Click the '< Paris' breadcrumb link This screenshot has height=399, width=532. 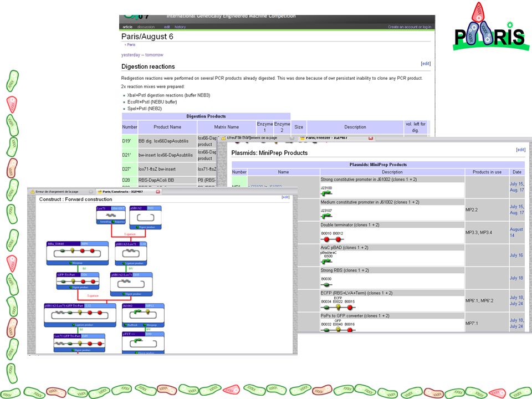(x=130, y=45)
